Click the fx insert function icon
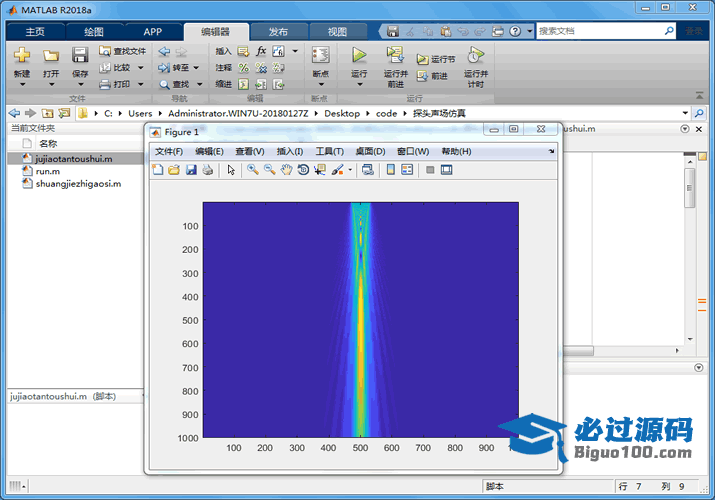Screen dimensions: 715x500 (x=261, y=51)
